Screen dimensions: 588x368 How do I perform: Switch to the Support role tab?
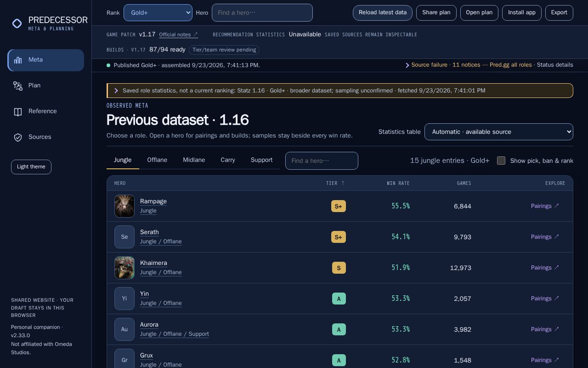click(261, 160)
